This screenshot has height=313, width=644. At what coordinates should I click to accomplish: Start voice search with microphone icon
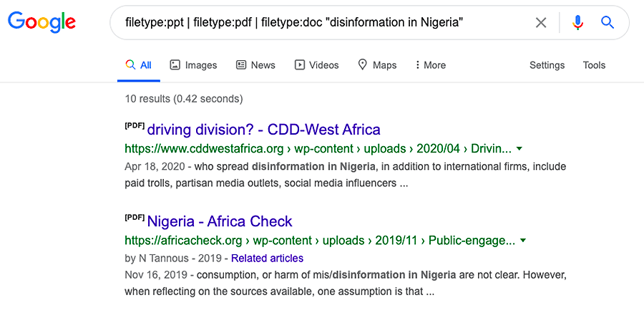[x=578, y=23]
